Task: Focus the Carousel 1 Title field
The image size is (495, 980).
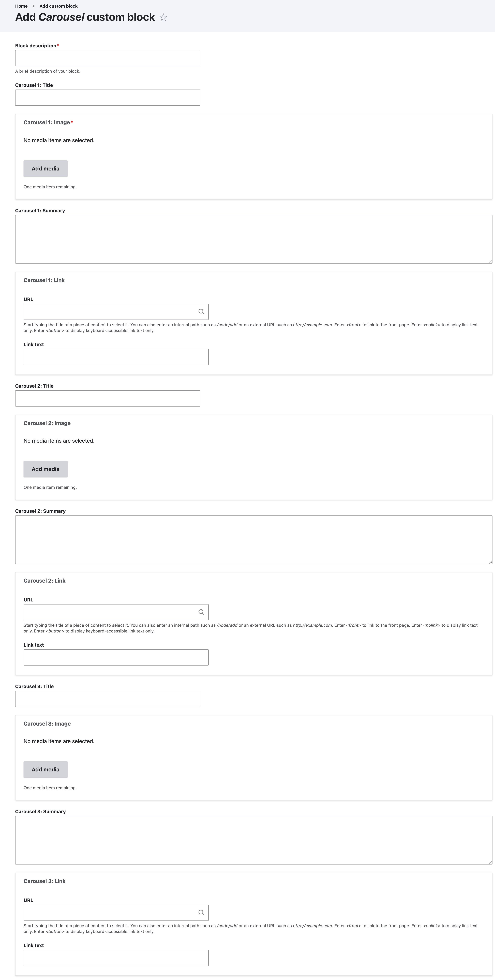Action: (x=108, y=98)
